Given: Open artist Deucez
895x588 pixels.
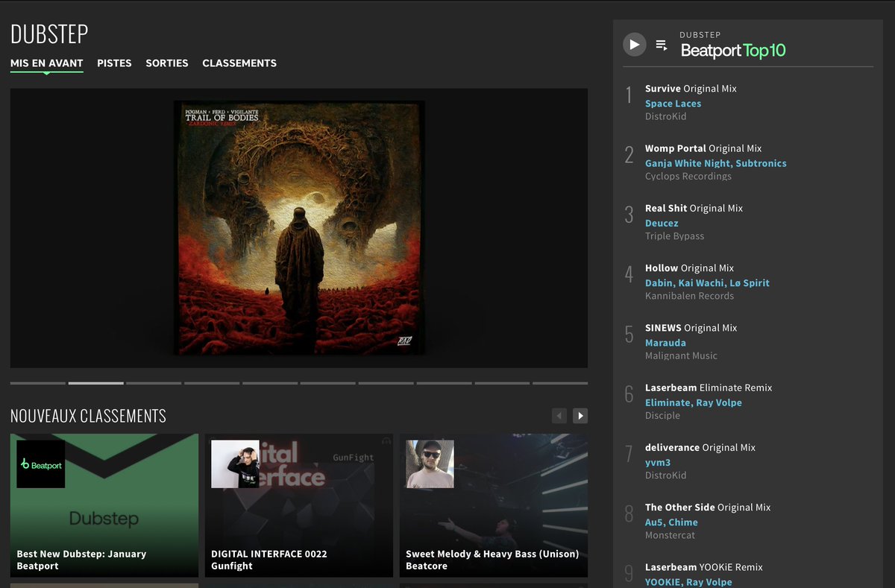Looking at the screenshot, I should (662, 223).
